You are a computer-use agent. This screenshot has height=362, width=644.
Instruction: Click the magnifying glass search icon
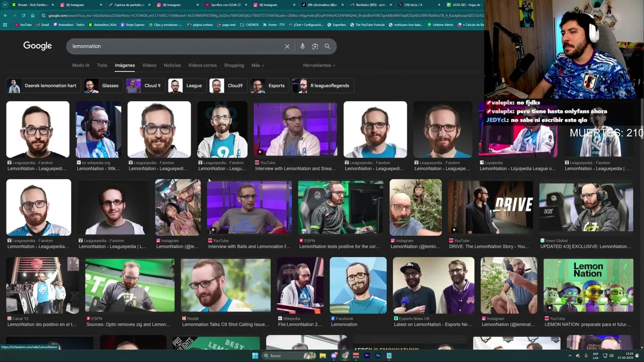point(328,46)
